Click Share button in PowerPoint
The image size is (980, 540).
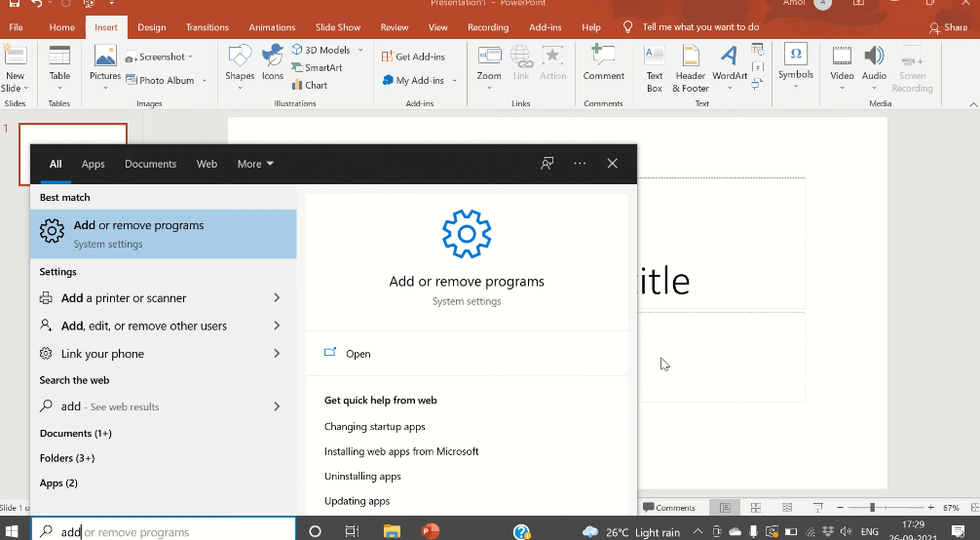coord(948,27)
